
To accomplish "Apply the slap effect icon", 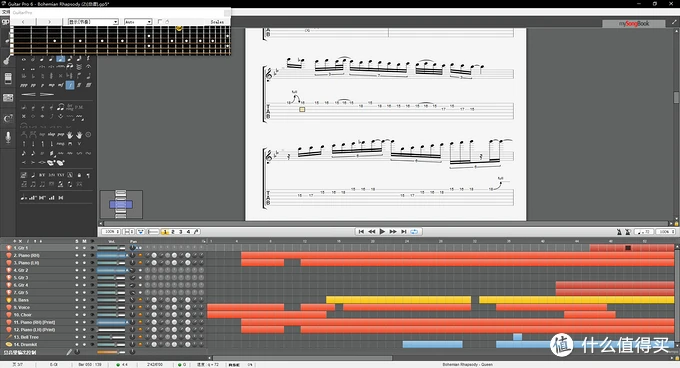I will click(x=51, y=134).
